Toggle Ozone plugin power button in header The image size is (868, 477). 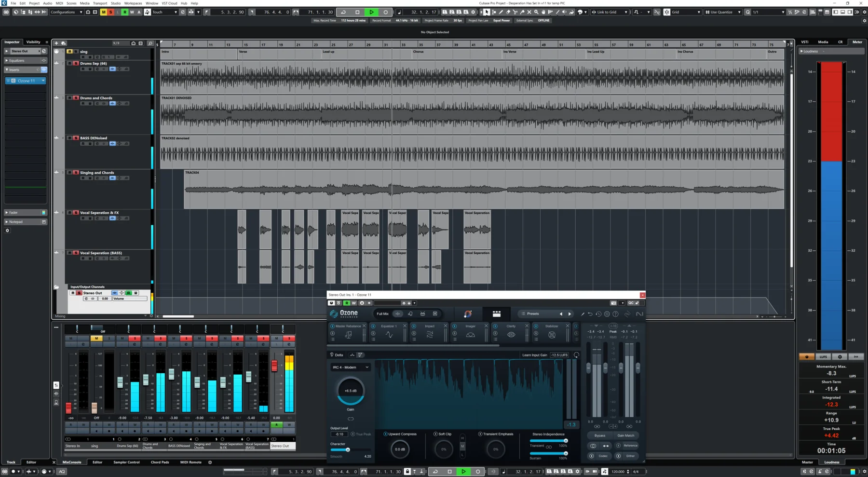(331, 303)
